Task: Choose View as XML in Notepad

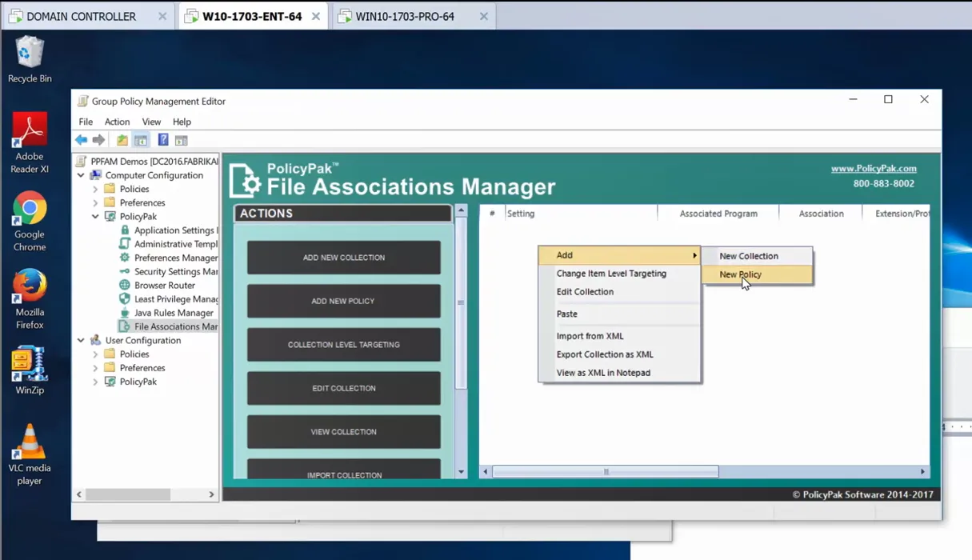Action: tap(619, 373)
